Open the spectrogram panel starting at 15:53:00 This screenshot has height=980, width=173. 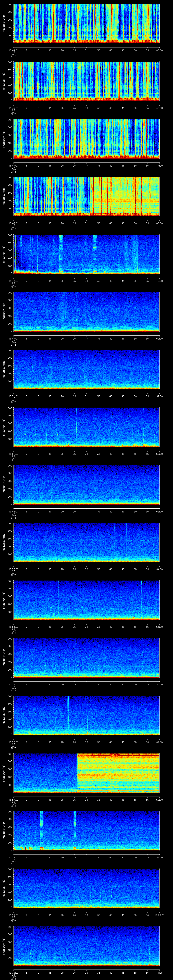pyautogui.click(x=87, y=542)
